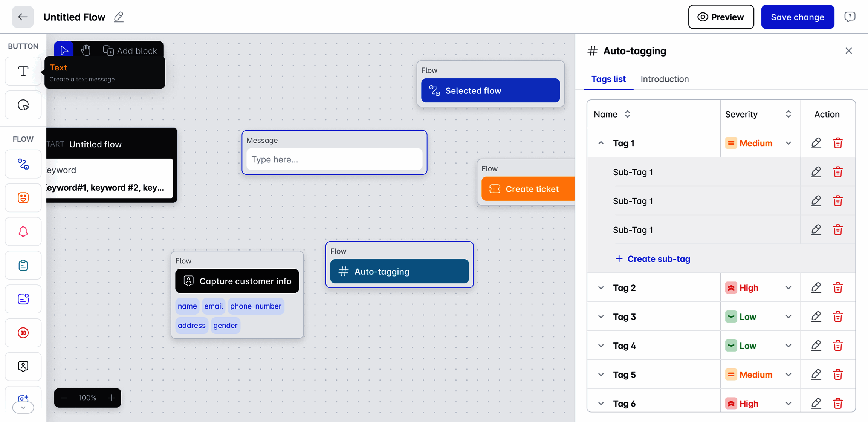868x422 pixels.
Task: Rename flow using pencil icon beside title
Action: click(x=119, y=17)
